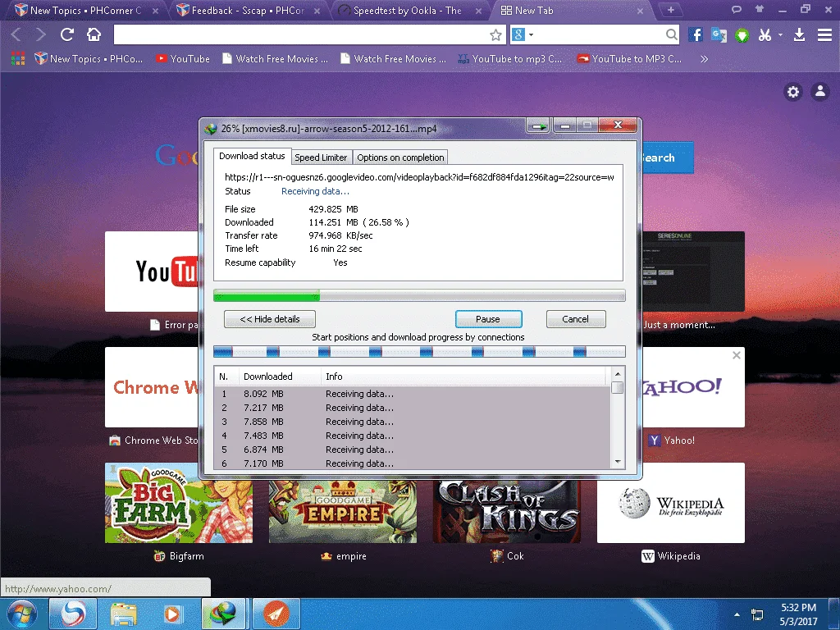
Task: Select connection row 1 with 8.092 MB
Action: point(413,394)
